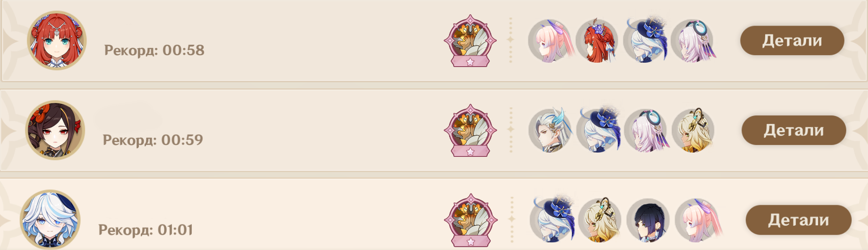Screen dimensions: 868x250
Task: Select the pink badge in 01:01 row
Action: [x=471, y=220]
